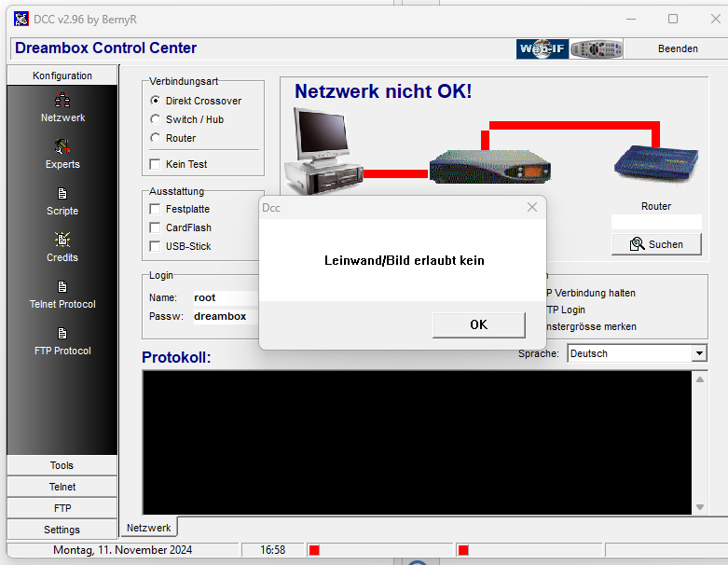Click the Passw password field
The width and height of the screenshot is (728, 565).
tap(226, 316)
